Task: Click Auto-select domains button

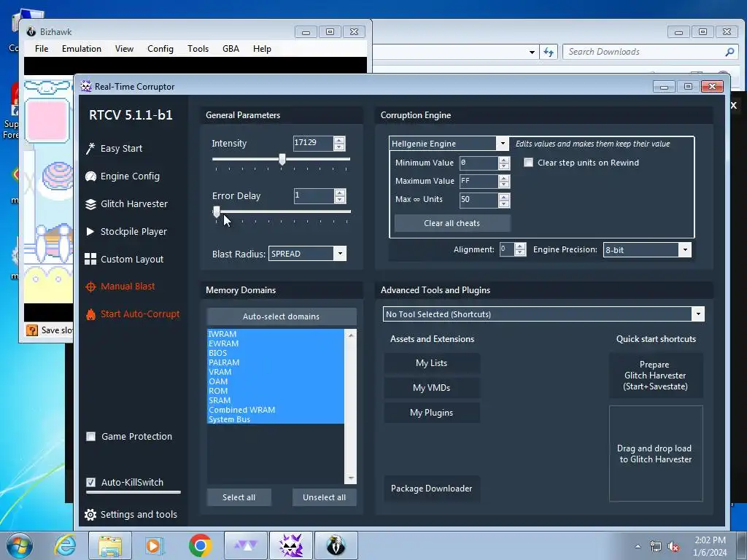Action: click(x=281, y=316)
